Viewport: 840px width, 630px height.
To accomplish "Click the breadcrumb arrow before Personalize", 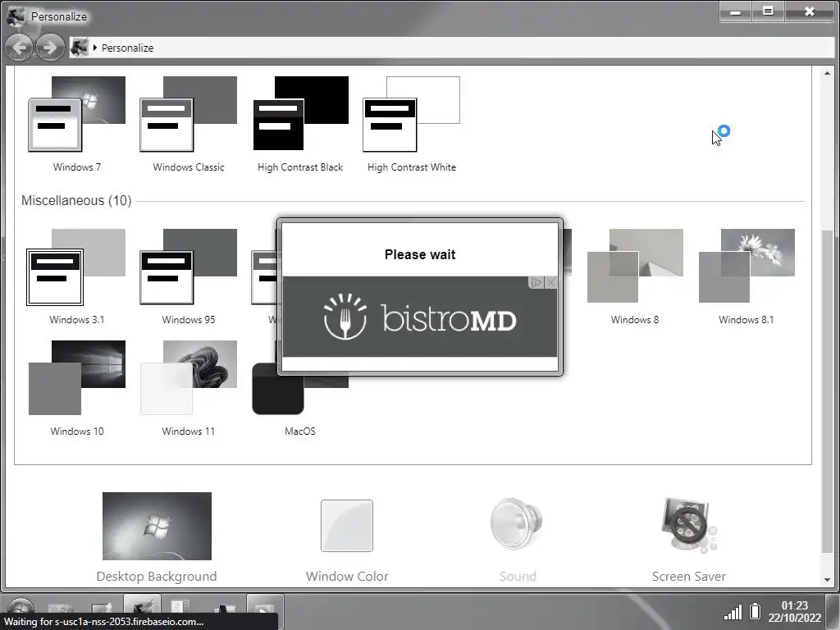I will [x=95, y=48].
